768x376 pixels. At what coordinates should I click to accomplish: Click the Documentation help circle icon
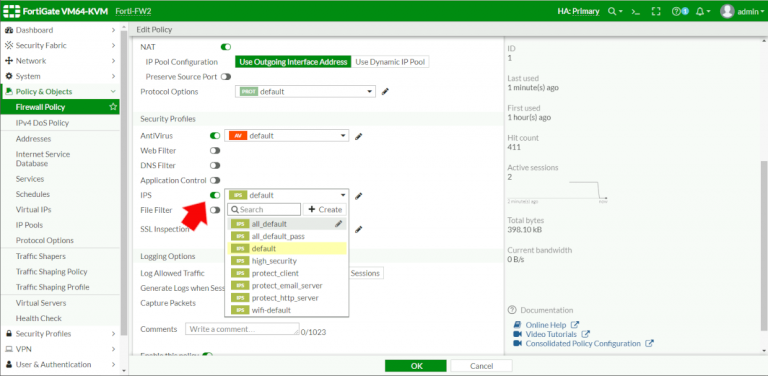tap(512, 310)
